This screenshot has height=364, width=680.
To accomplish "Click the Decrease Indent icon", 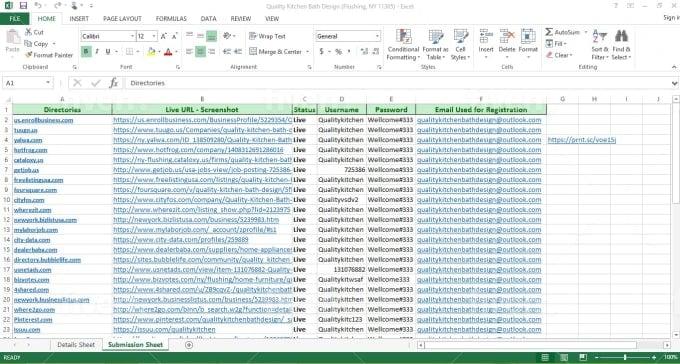I will click(227, 52).
